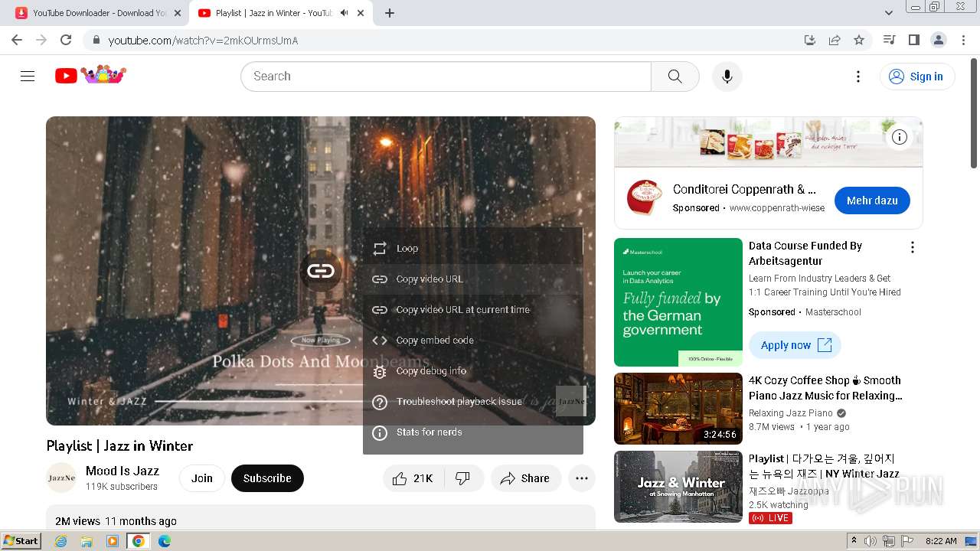The height and width of the screenshot is (551, 980).
Task: Close the YouTube Downloader tab
Action: [x=177, y=13]
